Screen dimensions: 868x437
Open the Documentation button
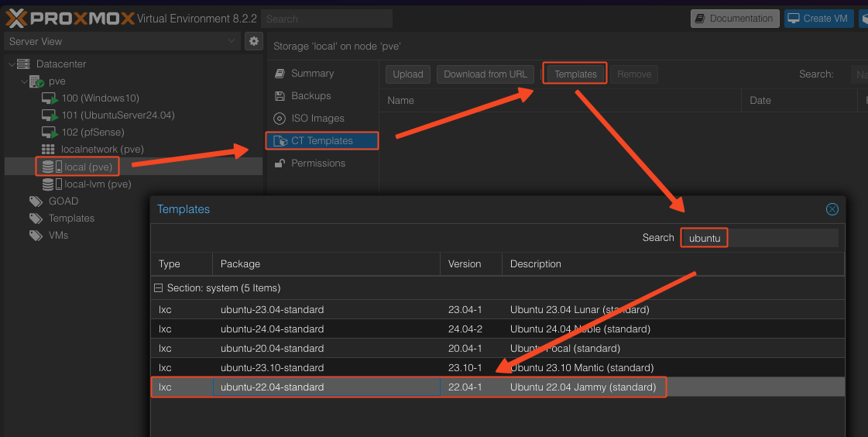pyautogui.click(x=735, y=19)
